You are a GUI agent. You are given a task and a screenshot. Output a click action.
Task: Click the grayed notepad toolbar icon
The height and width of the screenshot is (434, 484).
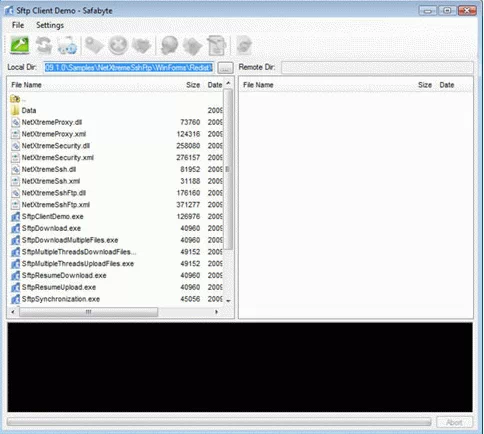(216, 45)
